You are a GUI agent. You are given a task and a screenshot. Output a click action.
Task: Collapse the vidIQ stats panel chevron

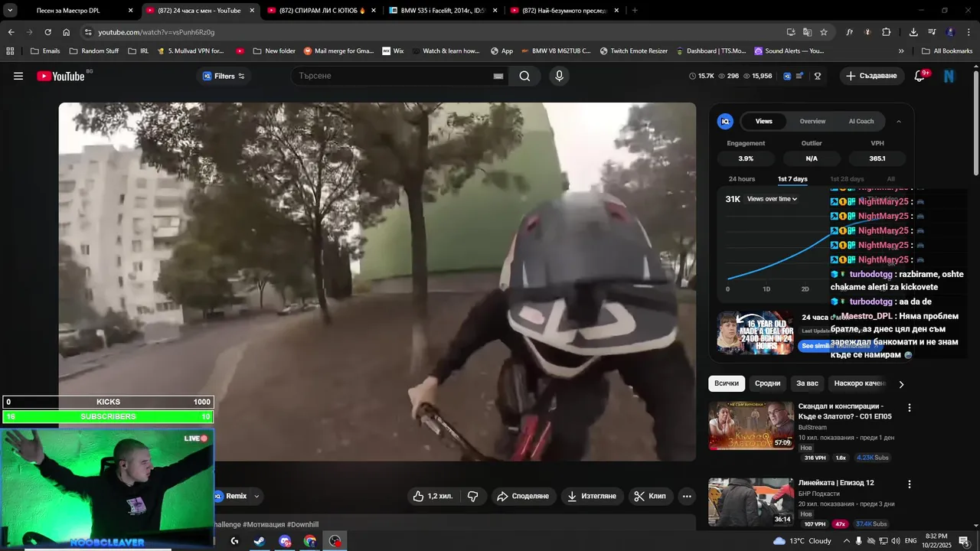coord(899,121)
